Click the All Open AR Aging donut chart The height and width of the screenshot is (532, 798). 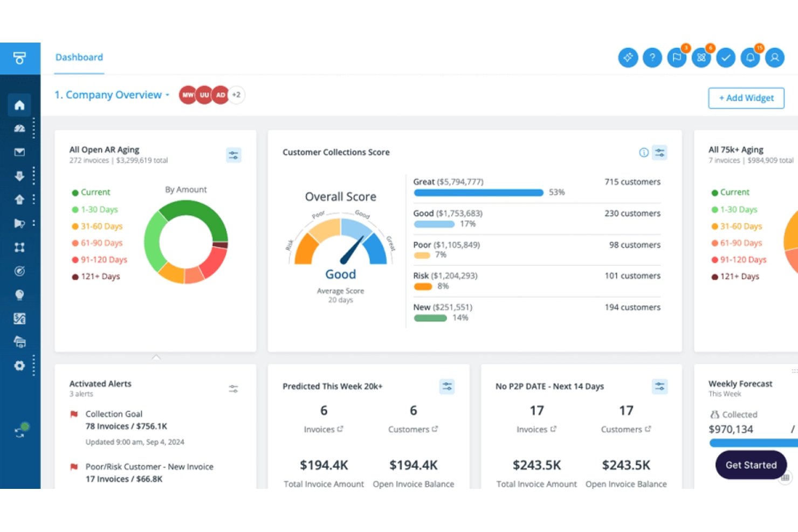tap(186, 242)
